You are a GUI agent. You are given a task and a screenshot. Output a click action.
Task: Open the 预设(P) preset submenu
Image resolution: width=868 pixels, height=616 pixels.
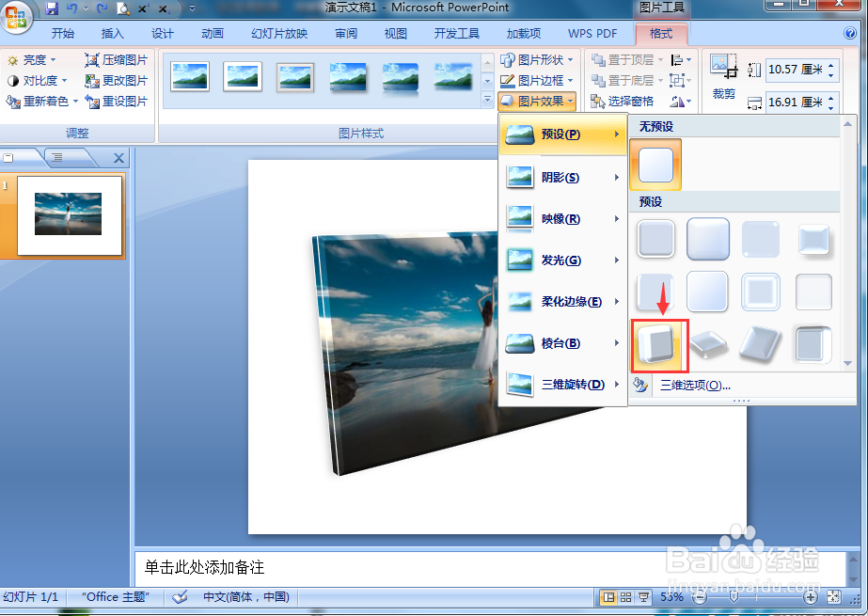point(563,134)
